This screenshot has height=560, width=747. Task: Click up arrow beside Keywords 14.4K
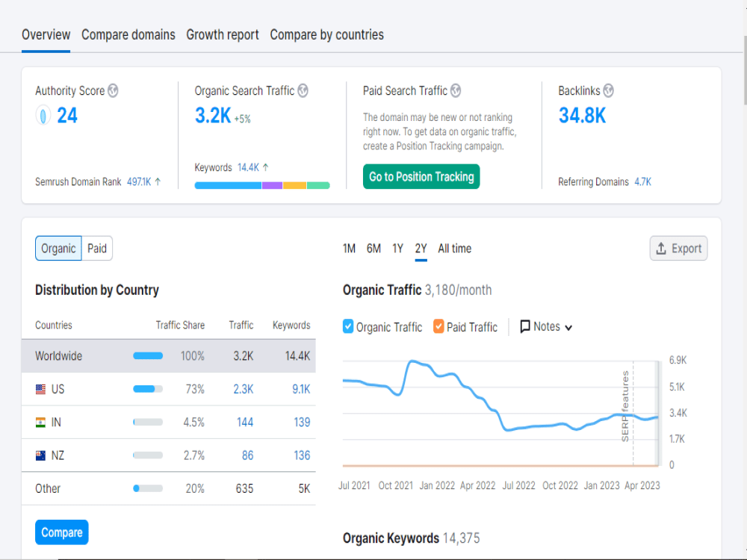266,167
